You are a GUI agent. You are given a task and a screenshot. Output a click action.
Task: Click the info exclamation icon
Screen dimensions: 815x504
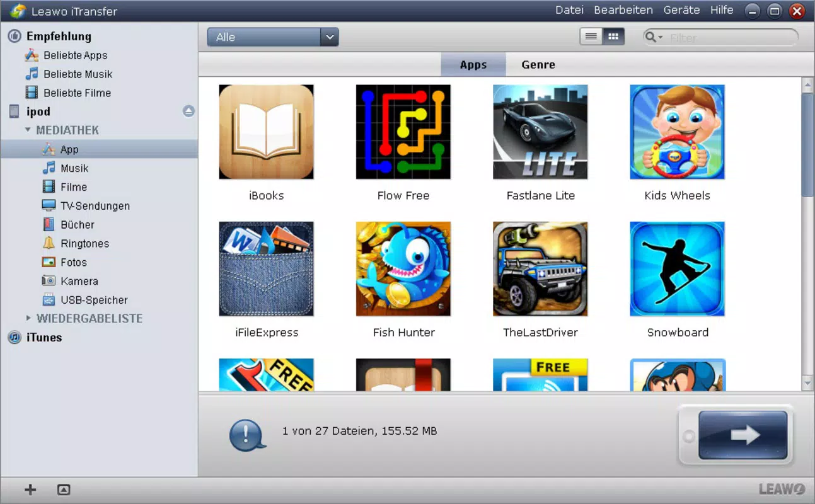pos(247,435)
